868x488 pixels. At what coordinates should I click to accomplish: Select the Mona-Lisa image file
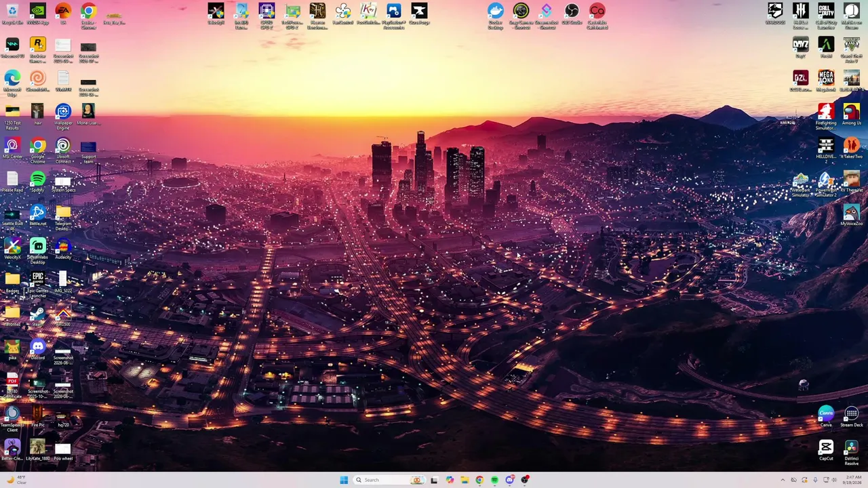coord(88,115)
